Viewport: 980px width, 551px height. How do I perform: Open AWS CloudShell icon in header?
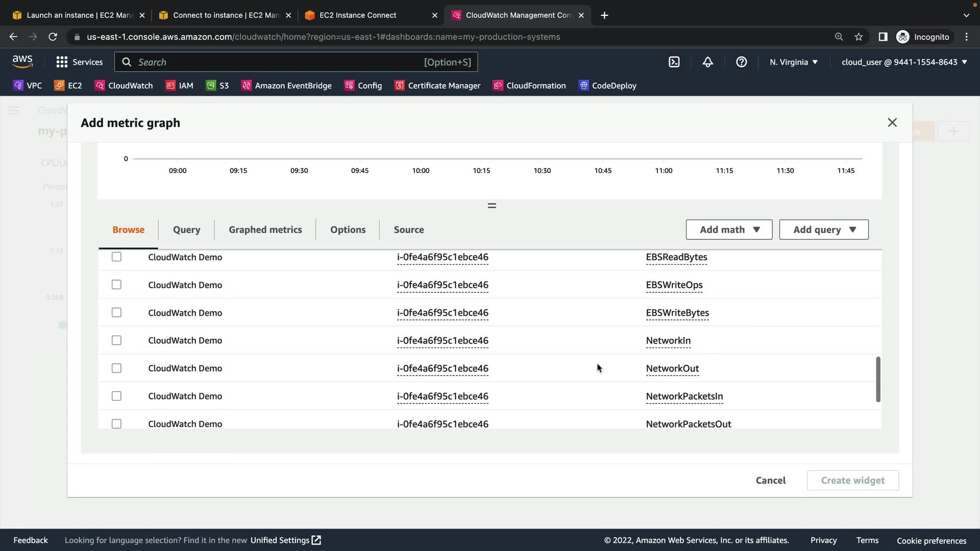point(674,62)
